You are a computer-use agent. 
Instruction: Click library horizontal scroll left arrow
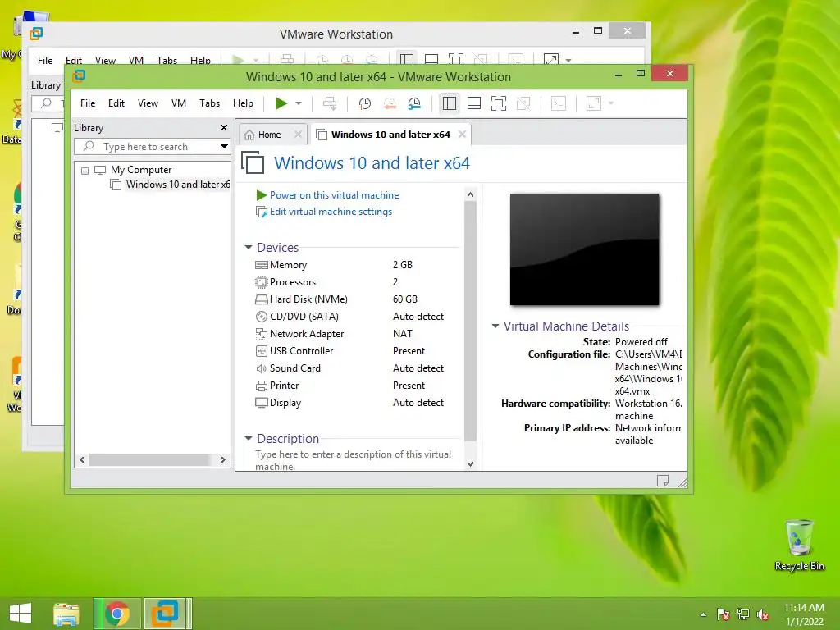(82, 459)
